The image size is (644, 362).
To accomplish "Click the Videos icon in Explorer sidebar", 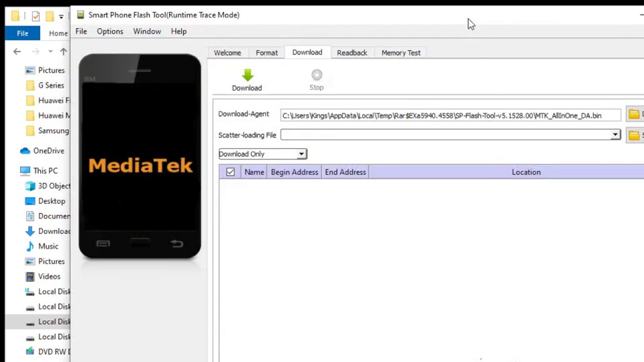I will coord(30,277).
